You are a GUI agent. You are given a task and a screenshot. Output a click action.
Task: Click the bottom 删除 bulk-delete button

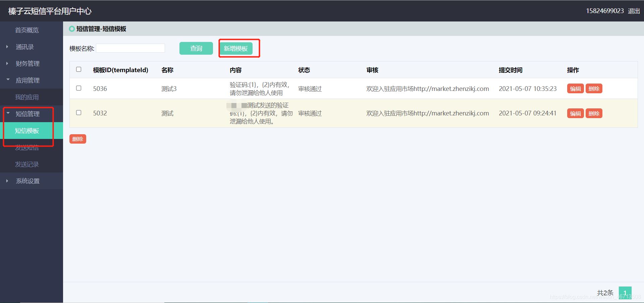77,139
